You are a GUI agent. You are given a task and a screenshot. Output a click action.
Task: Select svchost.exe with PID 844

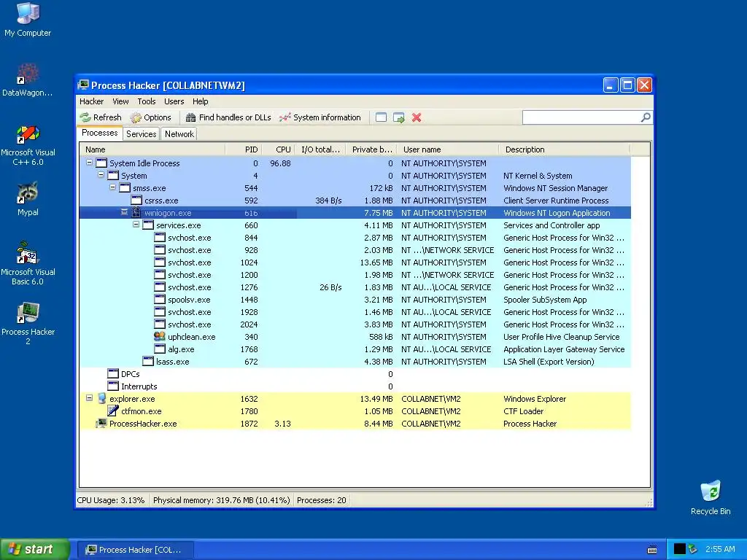(355, 238)
